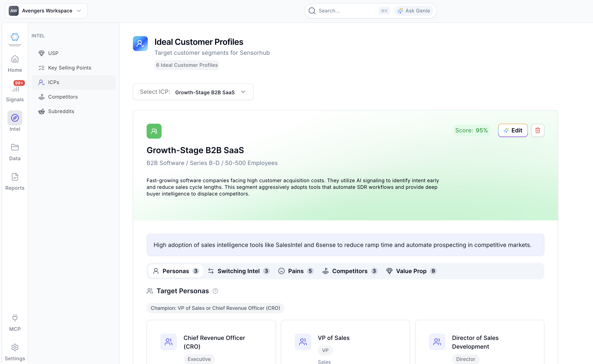Open the Reports section

(15, 181)
